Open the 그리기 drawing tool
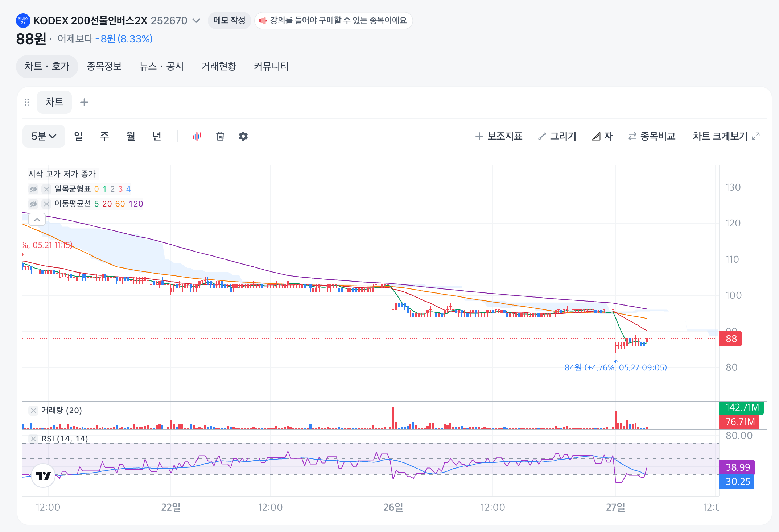Screen dimensions: 779x532 (x=557, y=136)
